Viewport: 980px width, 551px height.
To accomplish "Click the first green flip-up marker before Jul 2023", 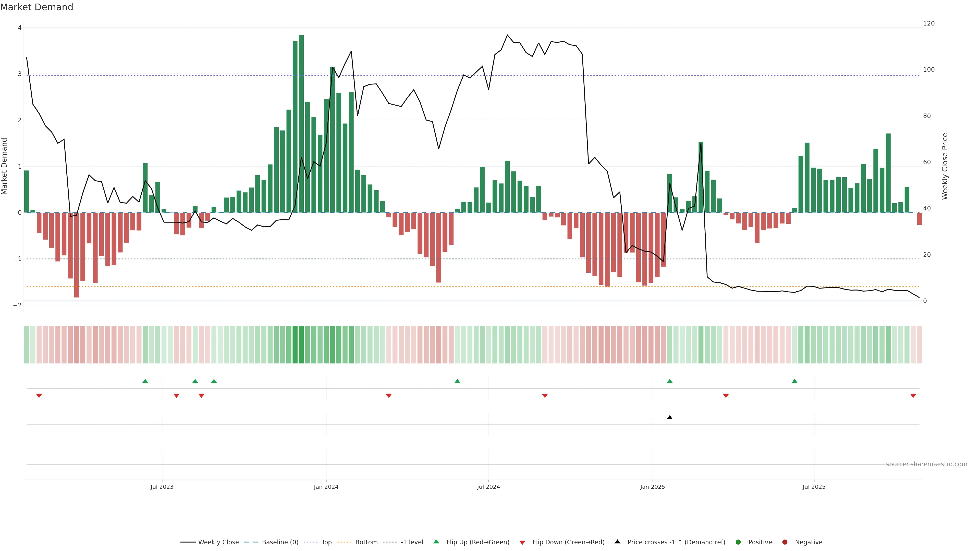I will (145, 381).
